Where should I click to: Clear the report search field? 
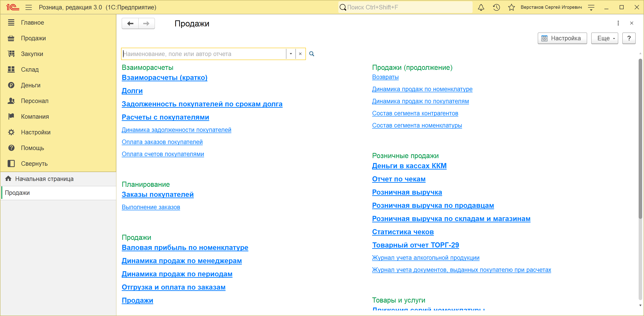point(300,54)
